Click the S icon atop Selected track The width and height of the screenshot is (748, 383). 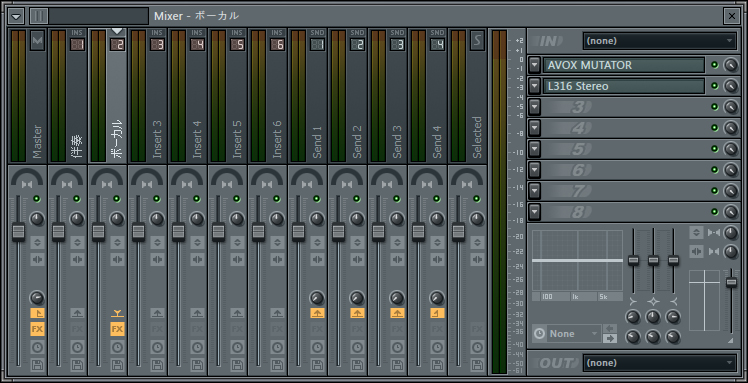pos(478,41)
